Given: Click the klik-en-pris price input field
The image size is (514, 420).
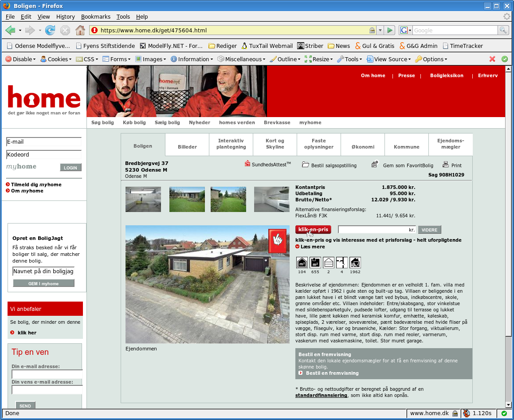Looking at the screenshot, I should [x=377, y=230].
